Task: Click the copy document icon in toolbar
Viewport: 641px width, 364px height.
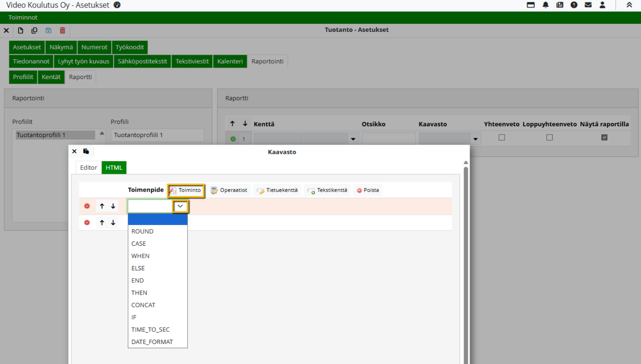Action: (34, 31)
